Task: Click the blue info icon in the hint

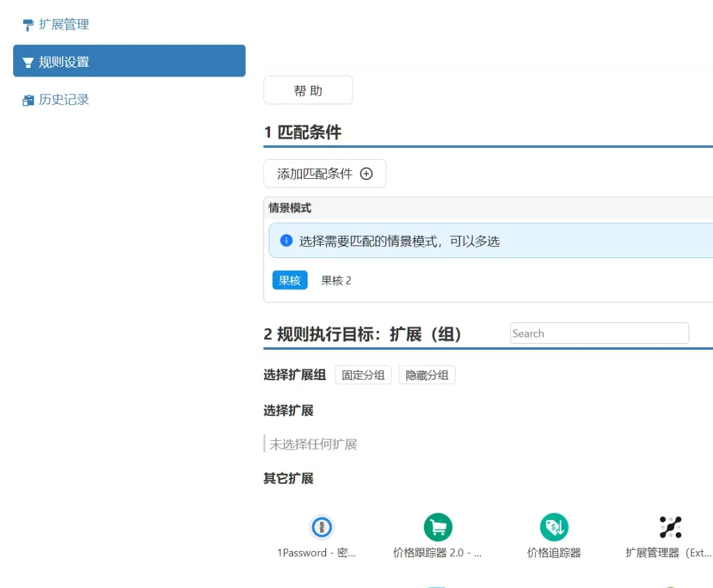Action: [286, 240]
